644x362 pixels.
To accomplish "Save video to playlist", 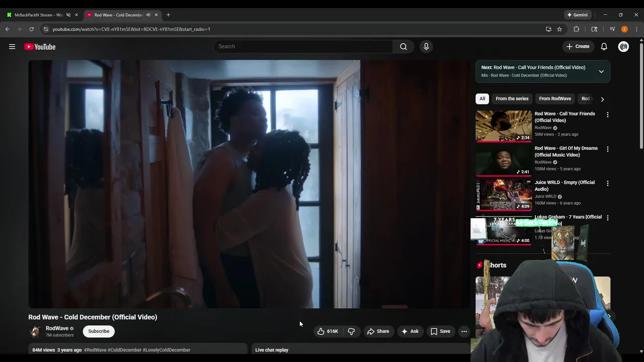I will point(440,331).
